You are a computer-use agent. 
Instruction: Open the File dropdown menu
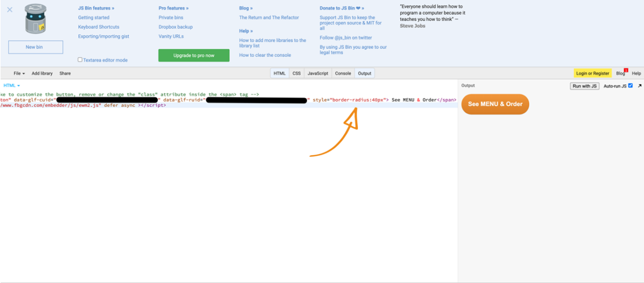tap(19, 73)
